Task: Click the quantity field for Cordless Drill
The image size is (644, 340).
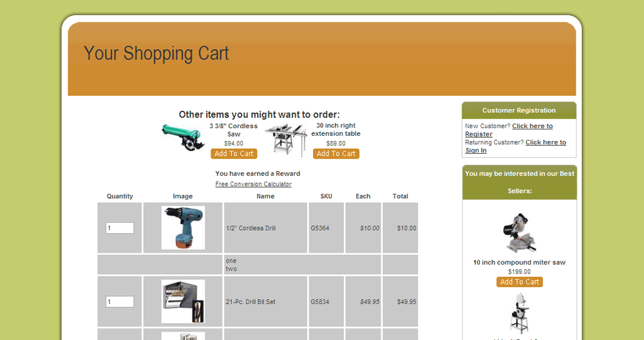Action: pyautogui.click(x=120, y=228)
